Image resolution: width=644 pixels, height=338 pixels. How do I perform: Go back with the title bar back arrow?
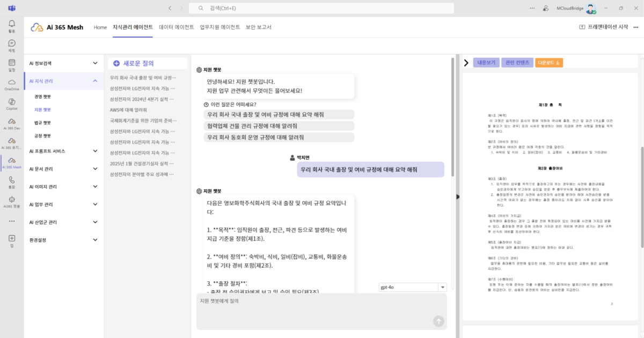(x=170, y=8)
